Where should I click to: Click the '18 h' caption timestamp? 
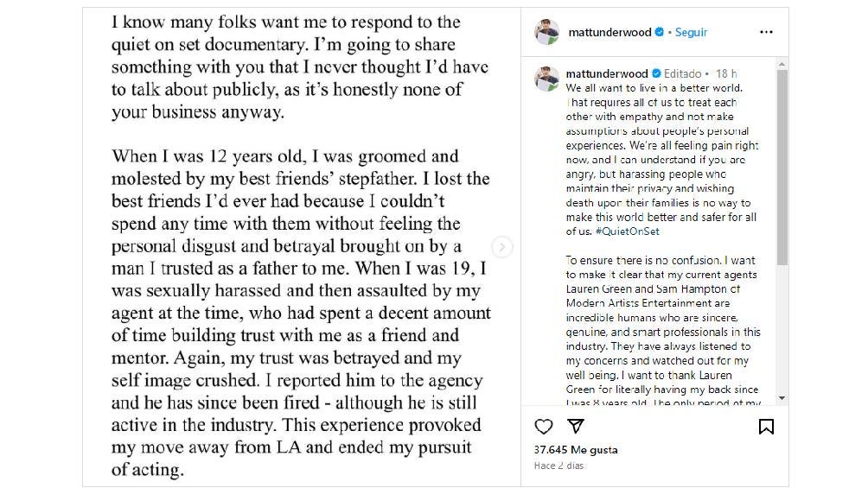[x=726, y=74]
